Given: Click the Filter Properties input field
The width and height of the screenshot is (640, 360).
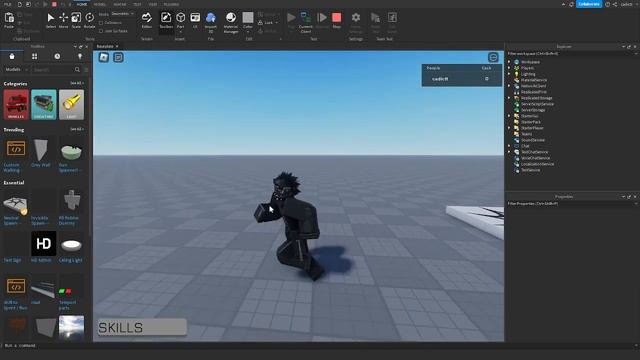Looking at the screenshot, I should click(571, 203).
